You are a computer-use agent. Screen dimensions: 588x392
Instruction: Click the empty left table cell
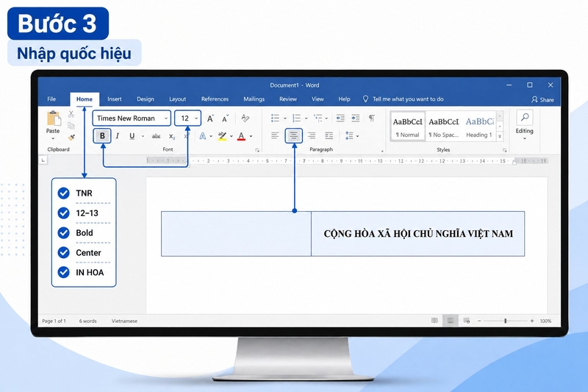coord(236,234)
